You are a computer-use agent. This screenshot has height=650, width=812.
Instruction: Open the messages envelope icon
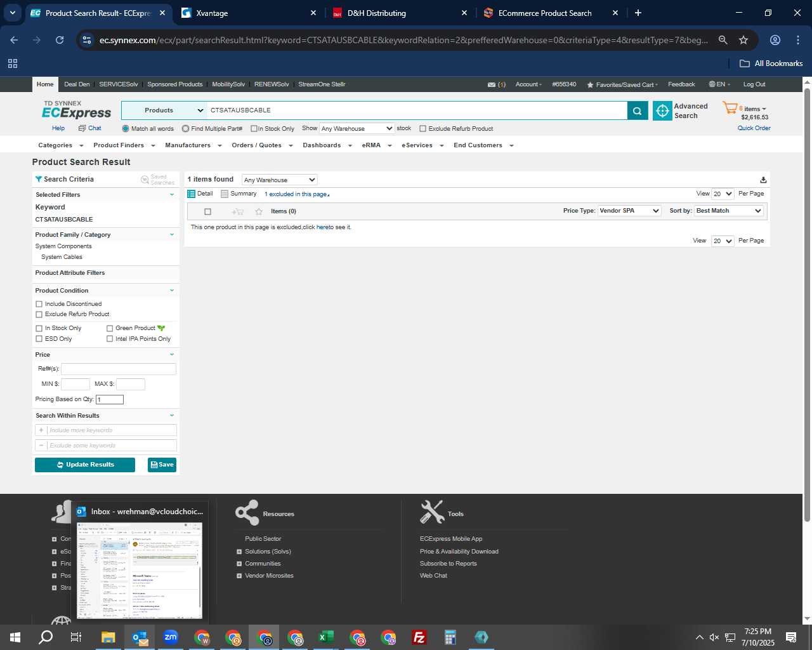[492, 84]
